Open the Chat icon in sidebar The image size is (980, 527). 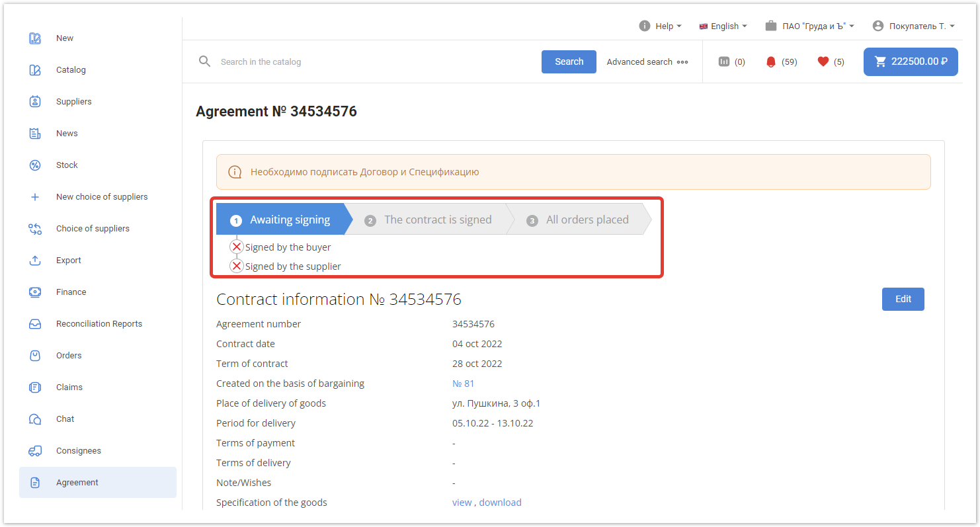[35, 419]
